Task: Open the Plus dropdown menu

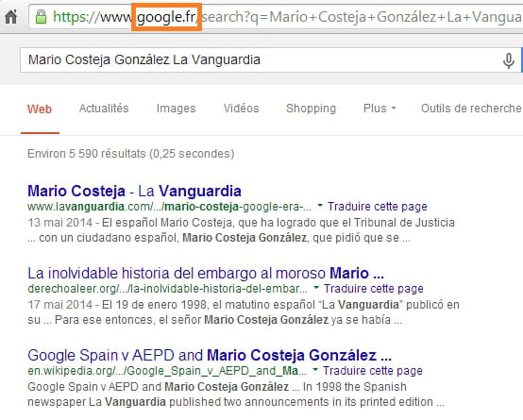Action: (x=380, y=109)
